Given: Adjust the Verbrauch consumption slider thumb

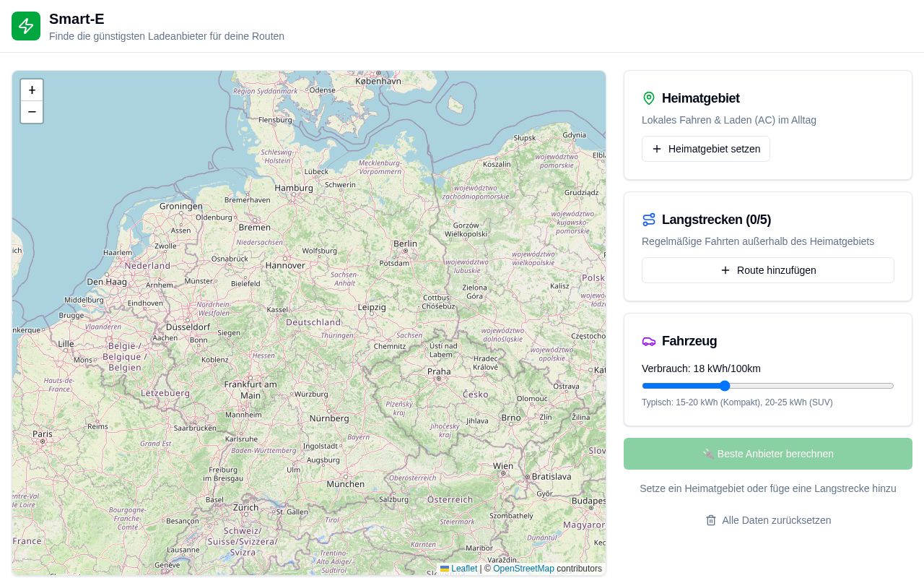Looking at the screenshot, I should 725,386.
